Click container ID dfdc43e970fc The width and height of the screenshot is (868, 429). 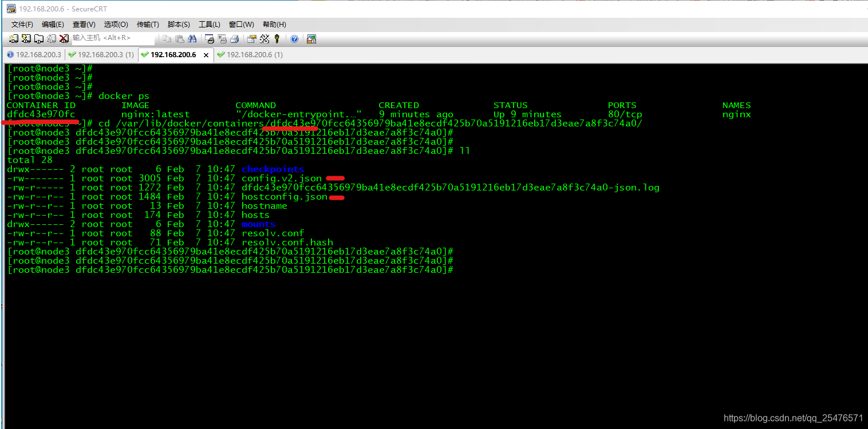point(41,114)
